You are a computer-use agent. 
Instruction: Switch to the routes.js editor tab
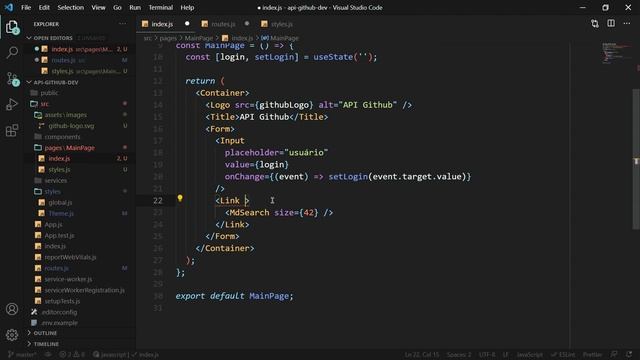(223, 24)
